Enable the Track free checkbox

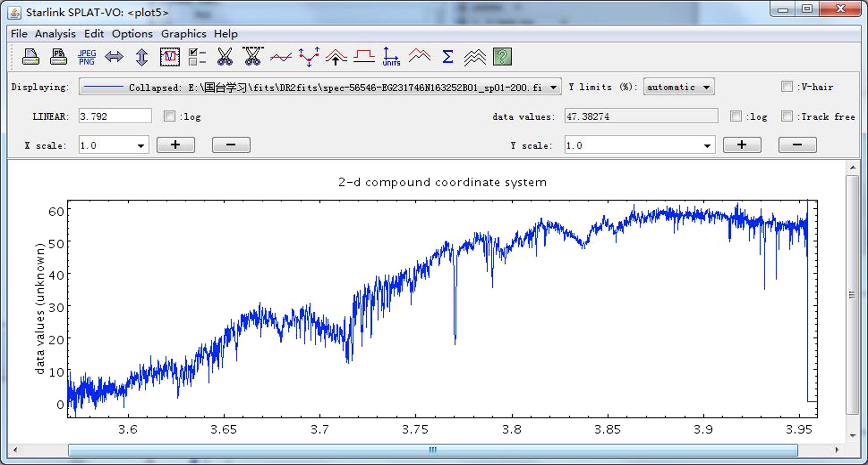(787, 116)
